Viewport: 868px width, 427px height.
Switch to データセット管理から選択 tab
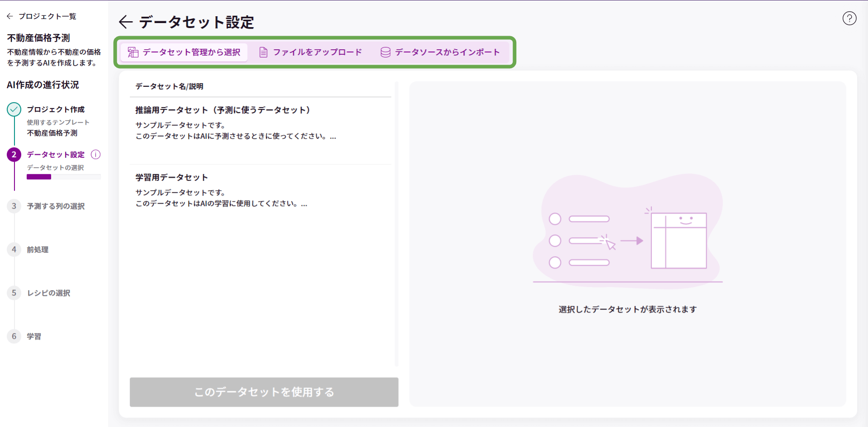pos(184,52)
